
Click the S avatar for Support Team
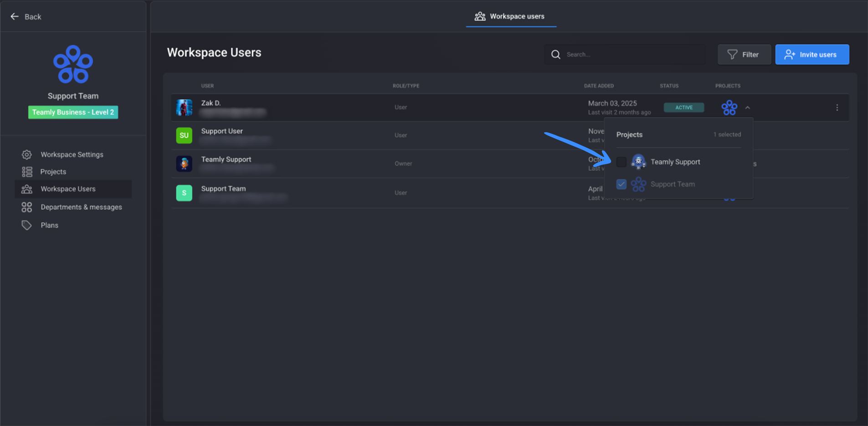184,193
